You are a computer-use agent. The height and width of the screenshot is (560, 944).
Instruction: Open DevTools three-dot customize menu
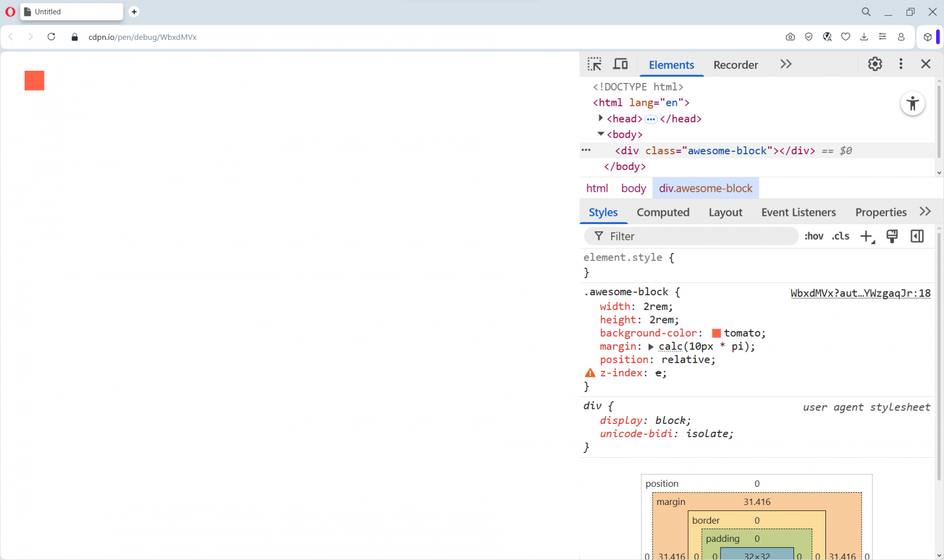tap(901, 64)
